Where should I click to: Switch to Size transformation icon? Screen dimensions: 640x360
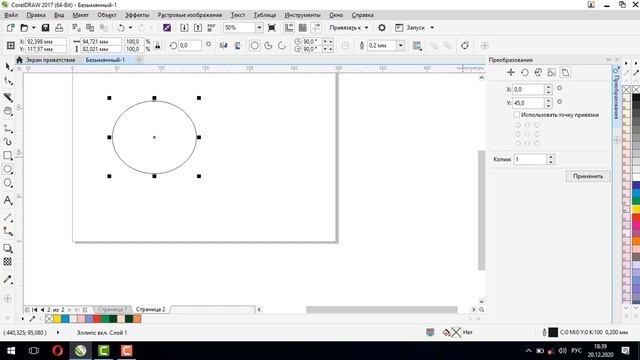pyautogui.click(x=551, y=73)
